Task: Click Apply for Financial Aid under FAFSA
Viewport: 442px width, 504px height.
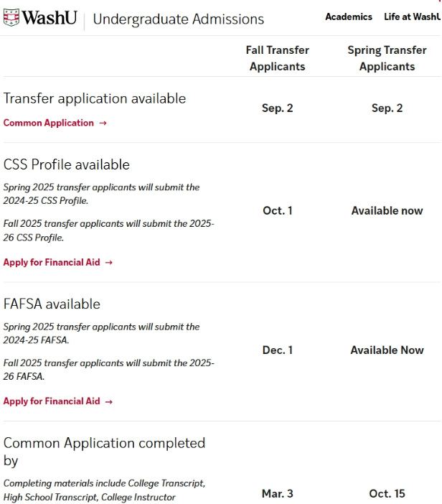Action: point(52,401)
